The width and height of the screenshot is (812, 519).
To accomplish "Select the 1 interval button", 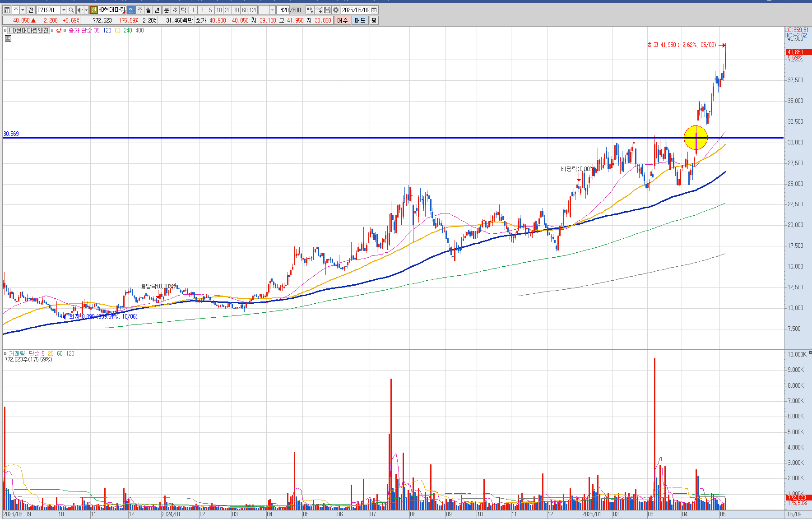I will pos(193,10).
